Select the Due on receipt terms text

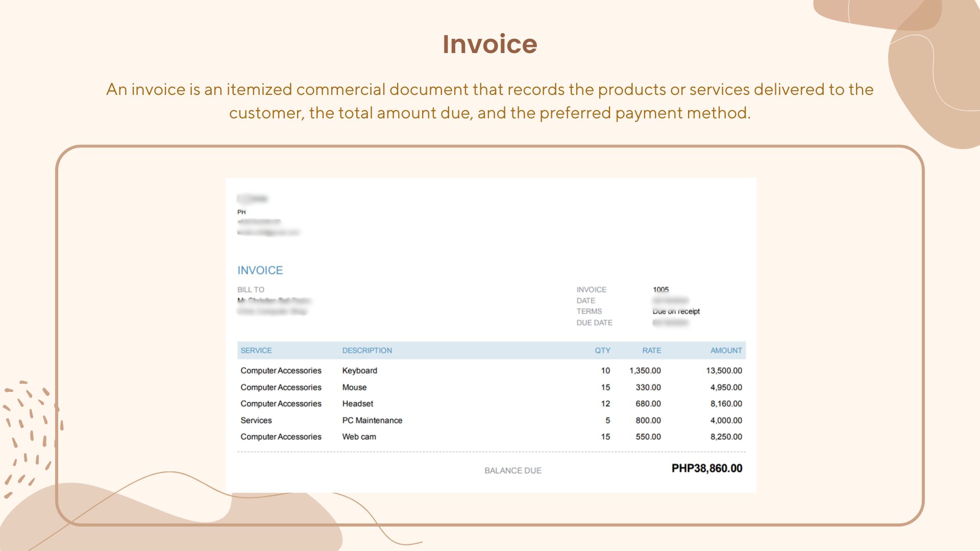tap(676, 312)
